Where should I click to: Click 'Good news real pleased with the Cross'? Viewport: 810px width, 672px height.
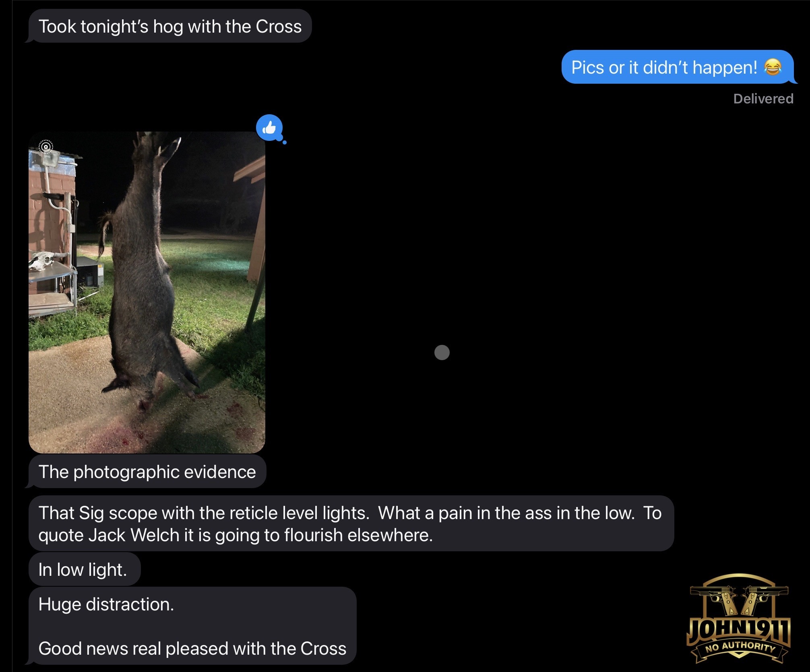pyautogui.click(x=192, y=648)
